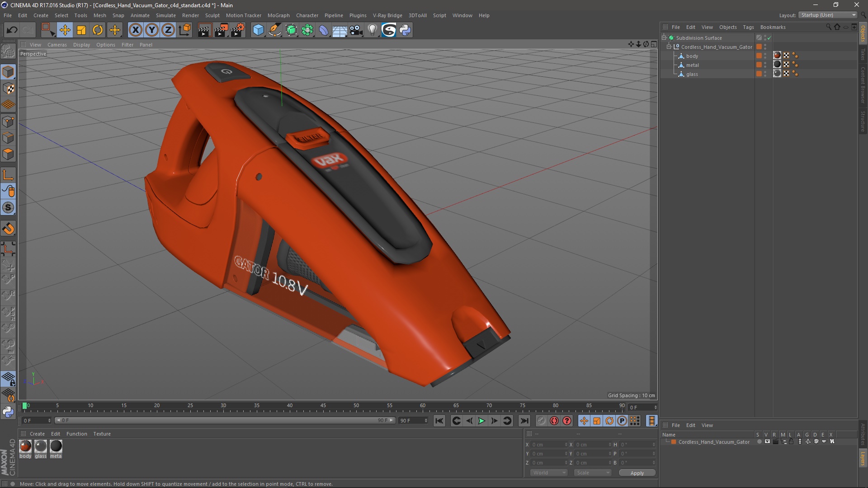Select the glass material thumbnail
868x488 pixels.
[x=41, y=446]
